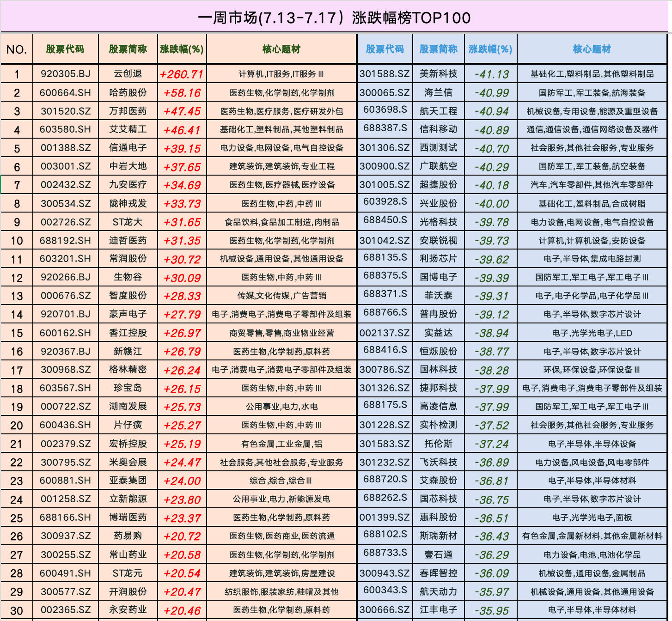Select stock name 常山药业

128,554
